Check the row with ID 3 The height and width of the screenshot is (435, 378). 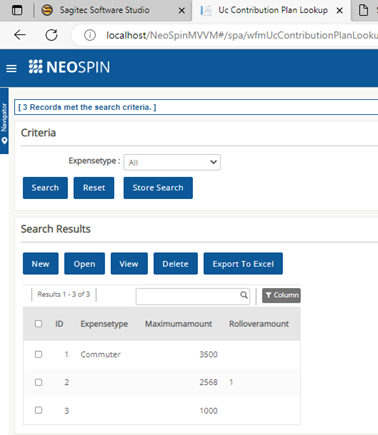tap(39, 410)
